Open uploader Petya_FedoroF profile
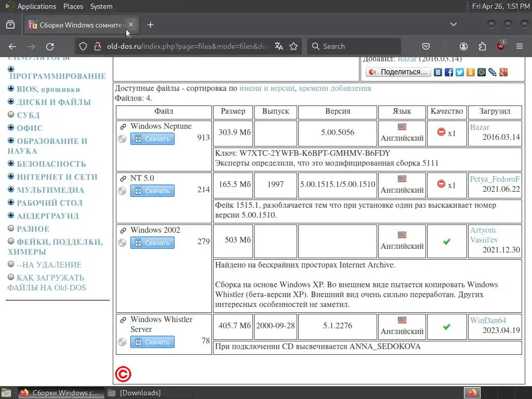 coord(495,179)
